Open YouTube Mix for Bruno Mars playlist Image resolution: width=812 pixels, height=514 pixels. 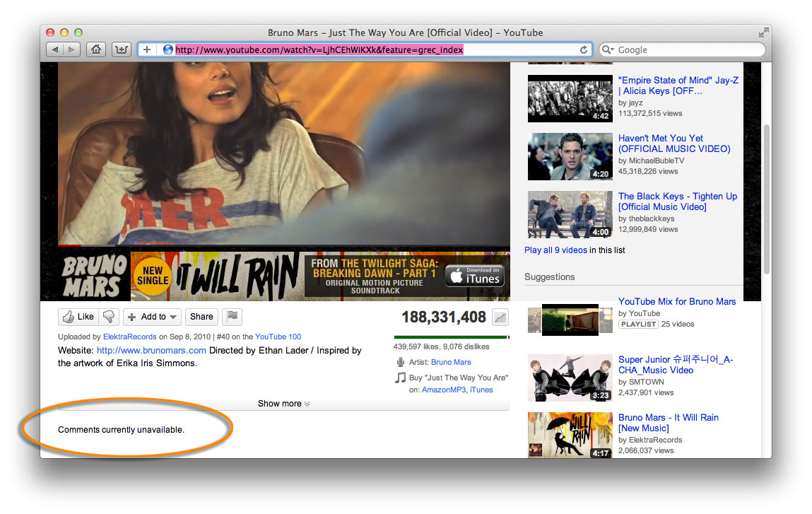[x=677, y=302]
